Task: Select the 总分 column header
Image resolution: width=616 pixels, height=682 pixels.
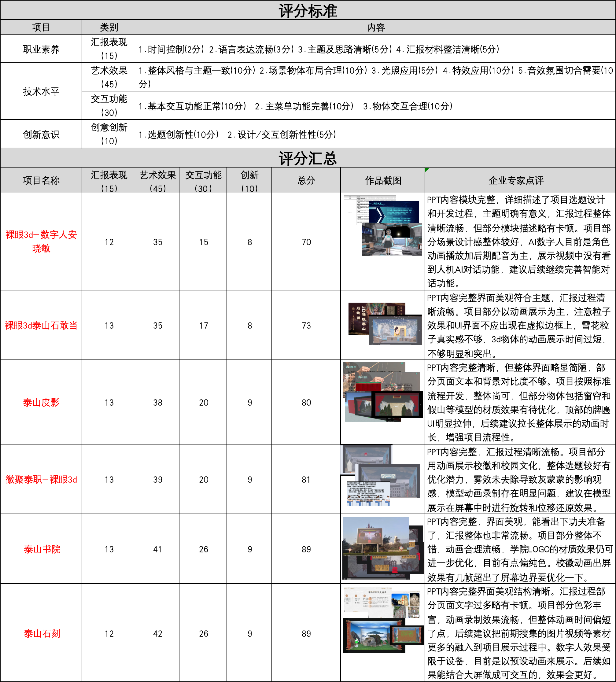Action: [306, 180]
